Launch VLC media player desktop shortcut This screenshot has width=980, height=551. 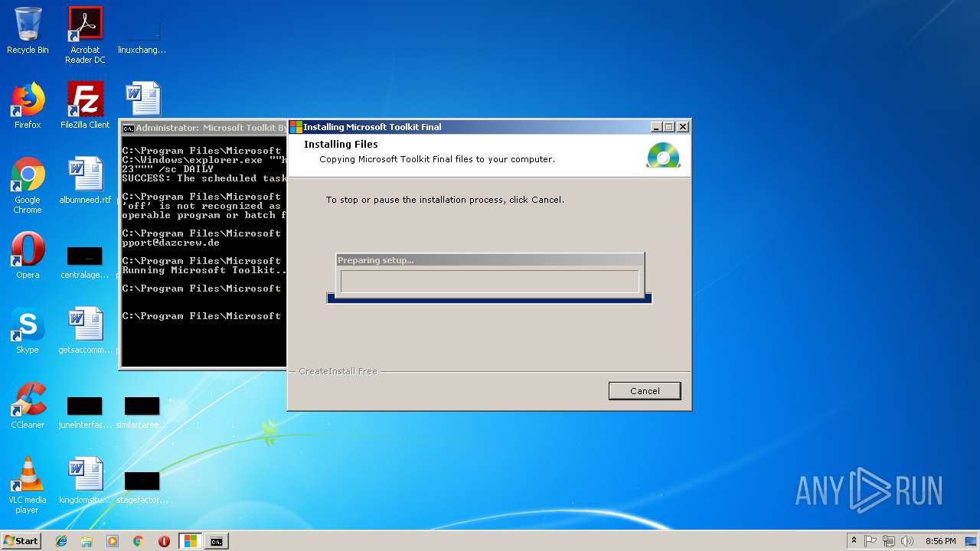(28, 485)
